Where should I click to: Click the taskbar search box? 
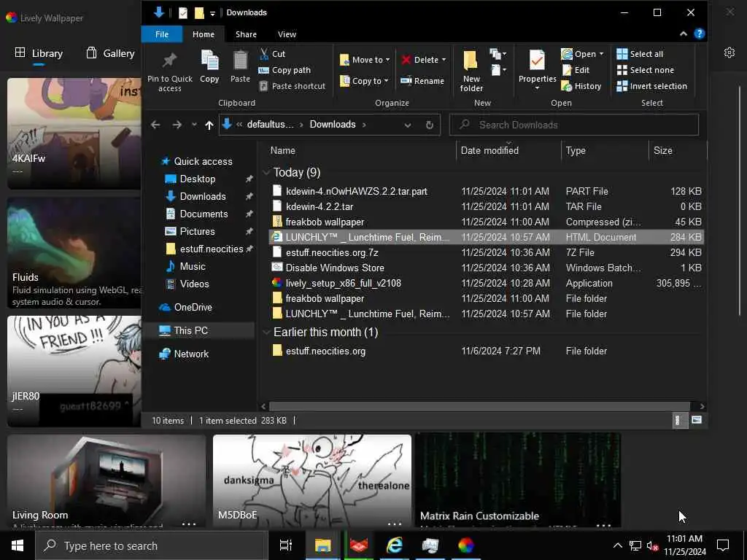[x=152, y=545]
